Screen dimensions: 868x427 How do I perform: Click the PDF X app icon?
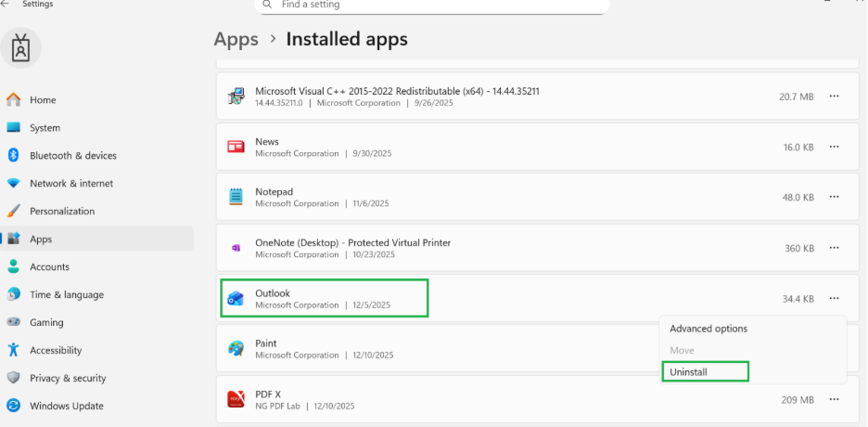click(236, 399)
